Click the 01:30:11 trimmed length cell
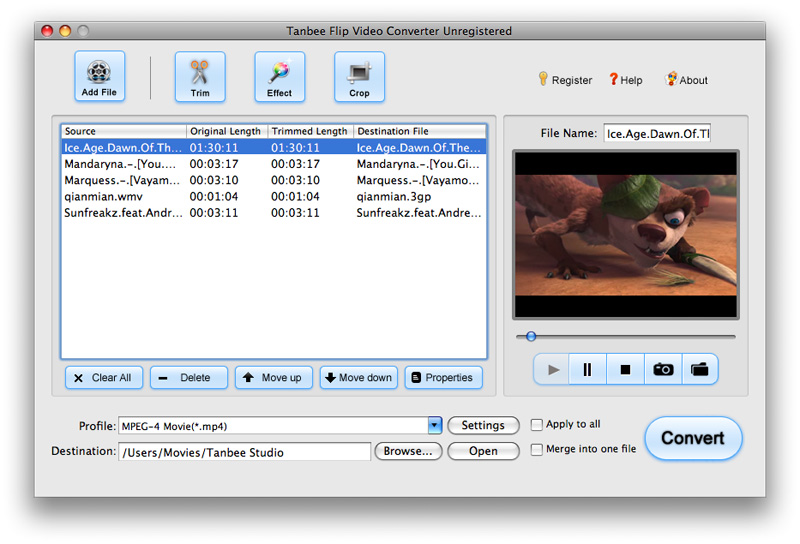This screenshot has height=544, width=800. coord(295,147)
